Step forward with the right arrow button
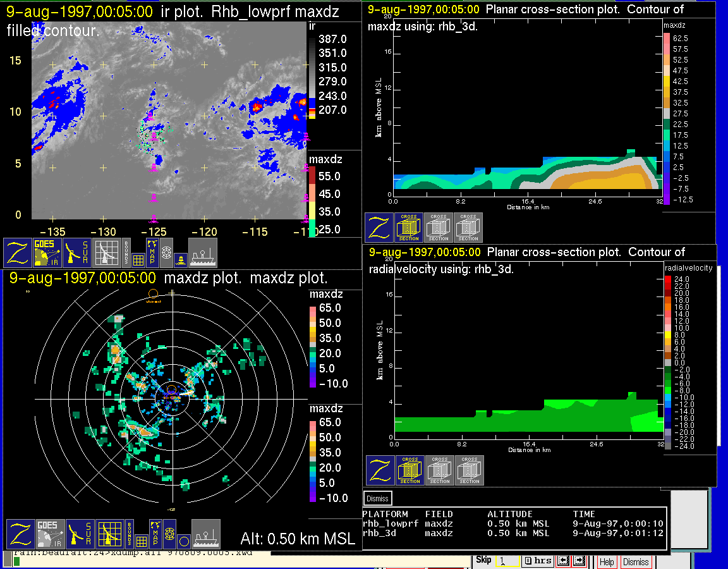The height and width of the screenshot is (569, 728). [x=579, y=561]
